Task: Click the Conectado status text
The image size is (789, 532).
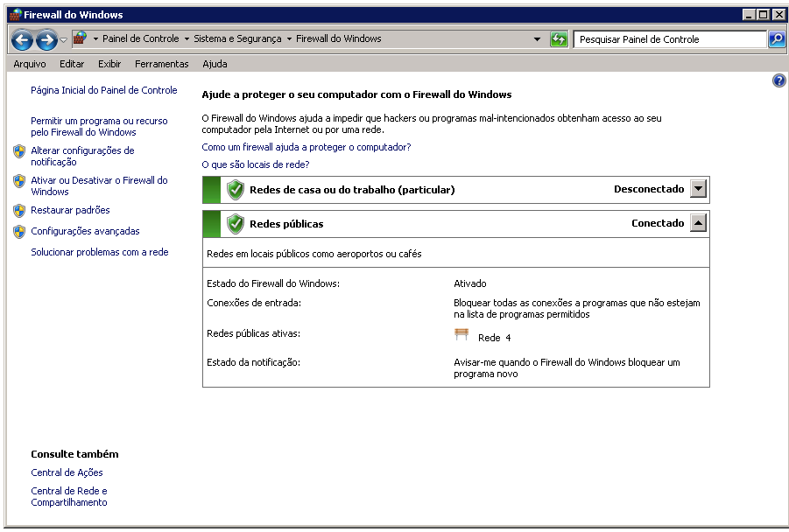Action: pyautogui.click(x=658, y=223)
